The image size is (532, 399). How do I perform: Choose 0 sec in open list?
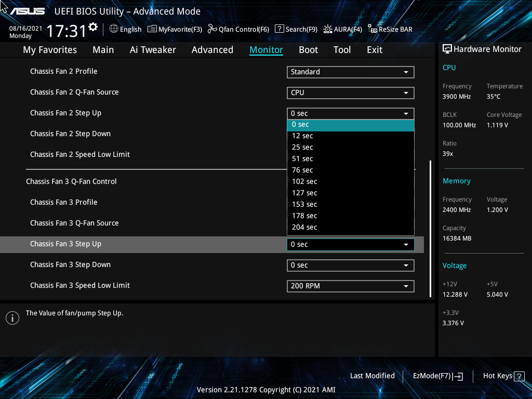(x=351, y=125)
